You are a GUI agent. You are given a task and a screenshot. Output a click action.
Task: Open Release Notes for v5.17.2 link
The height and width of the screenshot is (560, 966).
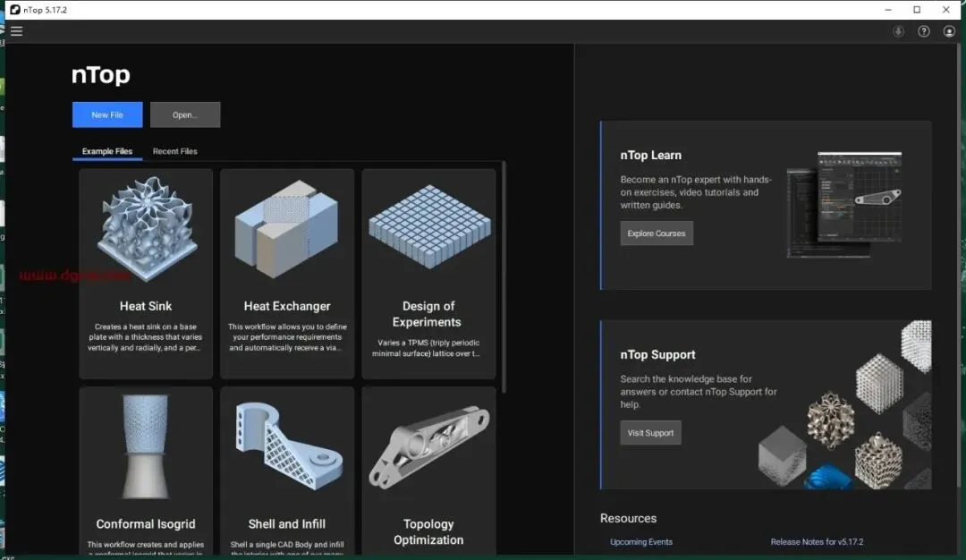click(817, 542)
